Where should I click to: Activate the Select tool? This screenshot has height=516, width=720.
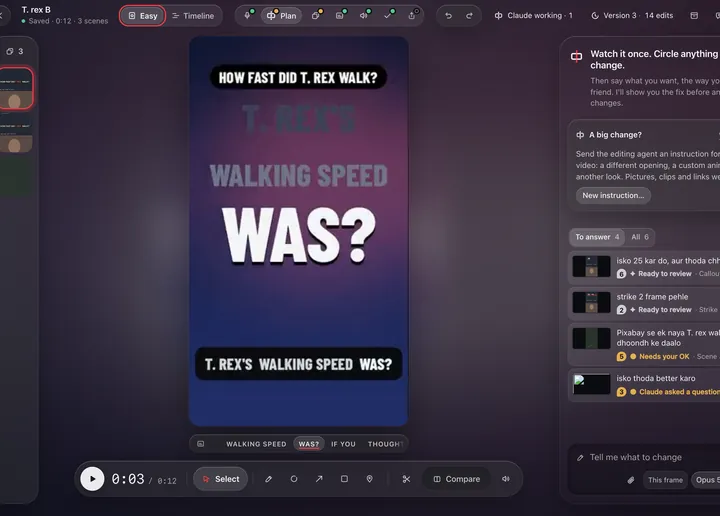point(220,479)
